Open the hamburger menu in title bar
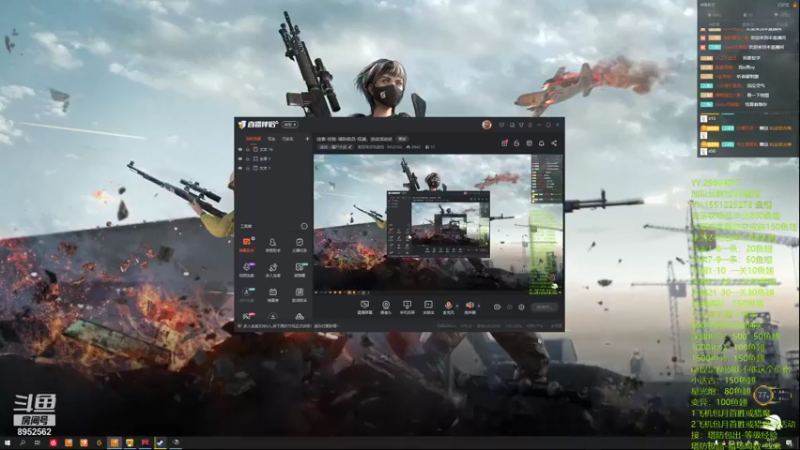This screenshot has height=450, width=800. point(530,124)
